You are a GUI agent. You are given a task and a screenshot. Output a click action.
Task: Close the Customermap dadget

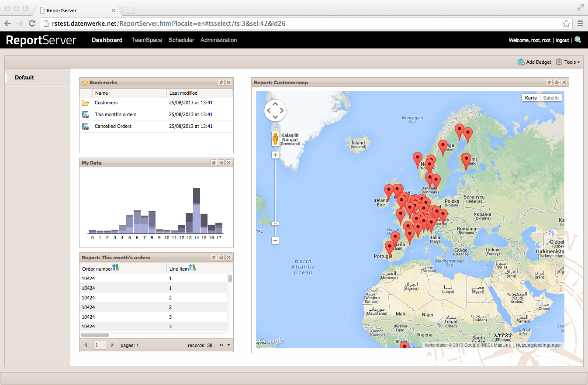[x=564, y=82]
